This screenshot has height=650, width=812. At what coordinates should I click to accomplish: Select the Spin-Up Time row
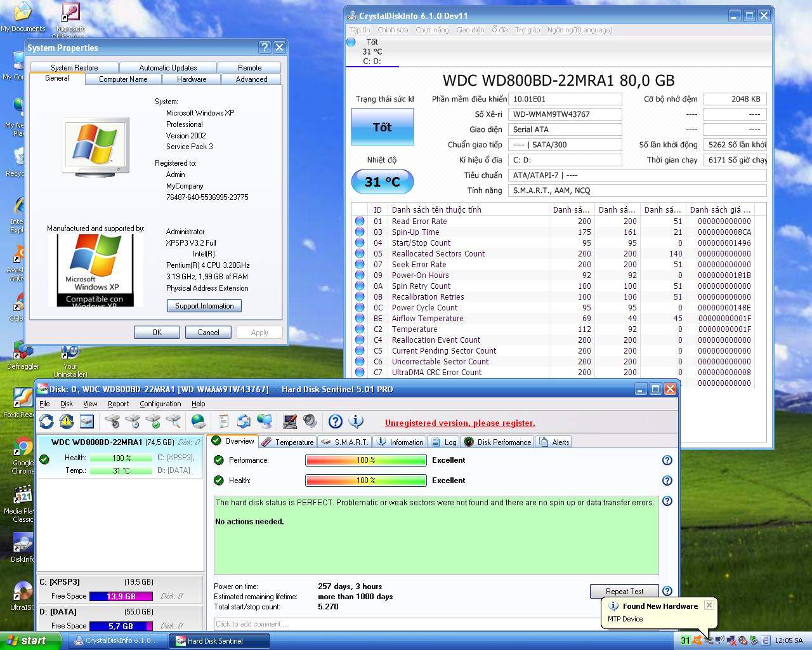[553, 232]
